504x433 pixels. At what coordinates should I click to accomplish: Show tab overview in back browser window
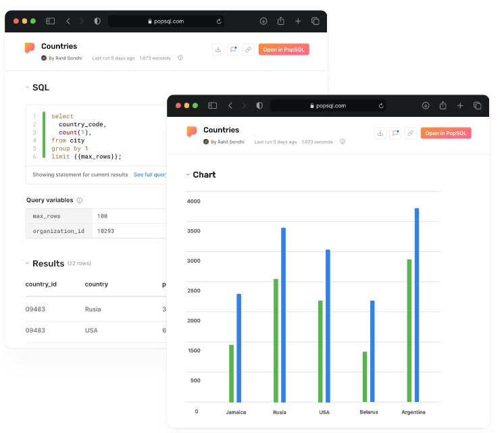pos(316,21)
